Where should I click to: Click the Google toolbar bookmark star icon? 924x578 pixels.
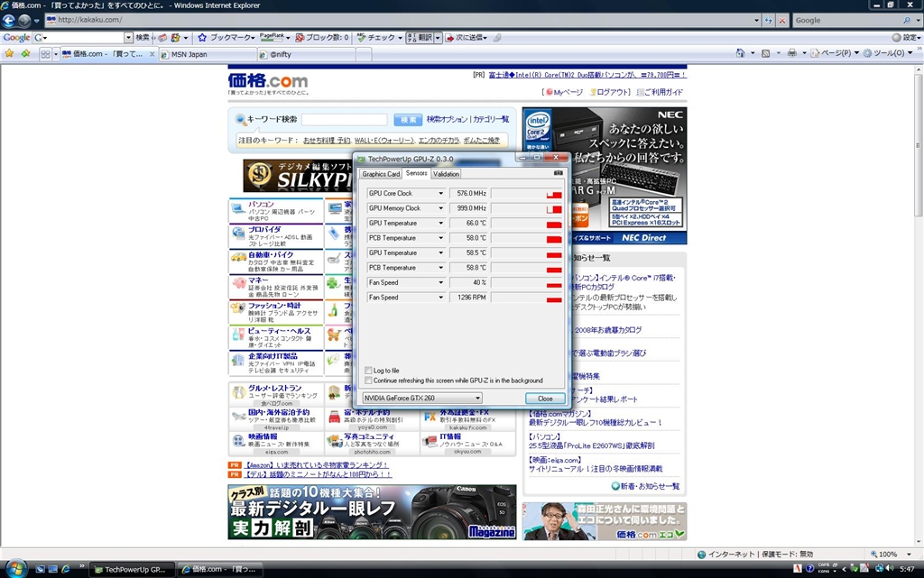[202, 37]
